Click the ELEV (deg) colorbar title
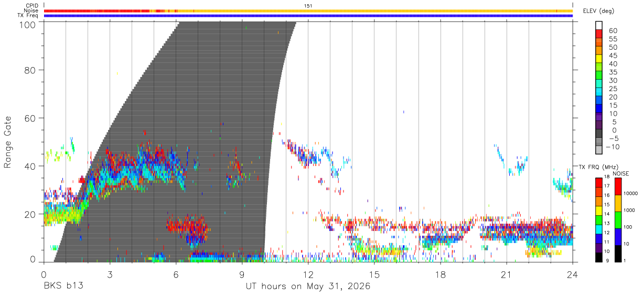 598,10
